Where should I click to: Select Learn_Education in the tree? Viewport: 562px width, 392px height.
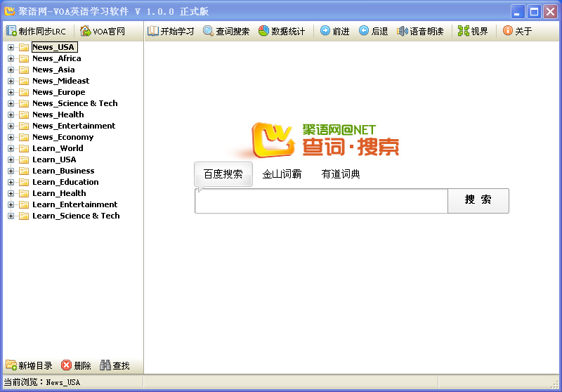tap(65, 182)
